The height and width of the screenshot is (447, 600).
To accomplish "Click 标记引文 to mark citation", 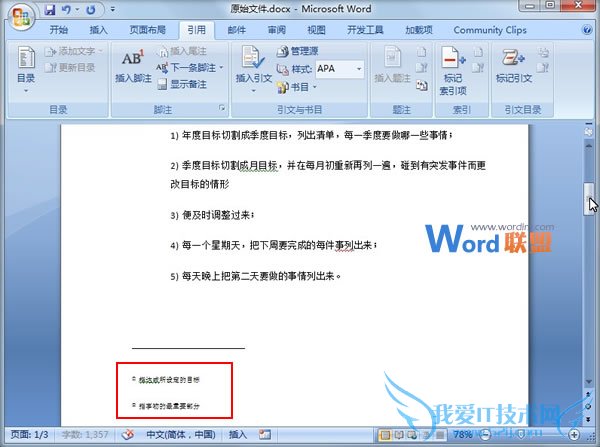I will tap(514, 65).
